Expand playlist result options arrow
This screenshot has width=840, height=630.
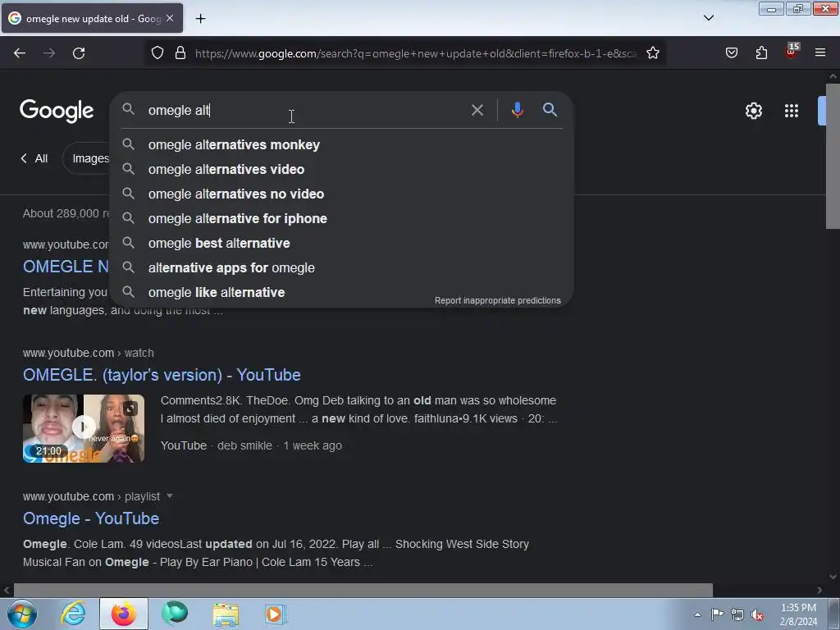click(x=170, y=496)
